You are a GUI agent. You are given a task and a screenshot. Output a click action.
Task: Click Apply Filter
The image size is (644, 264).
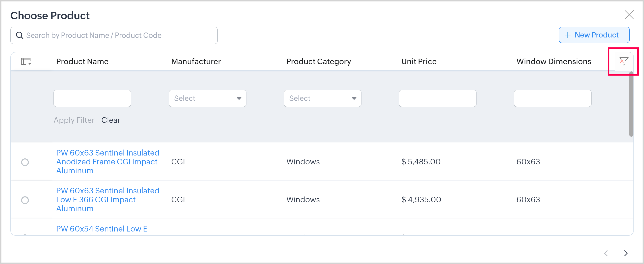point(74,120)
